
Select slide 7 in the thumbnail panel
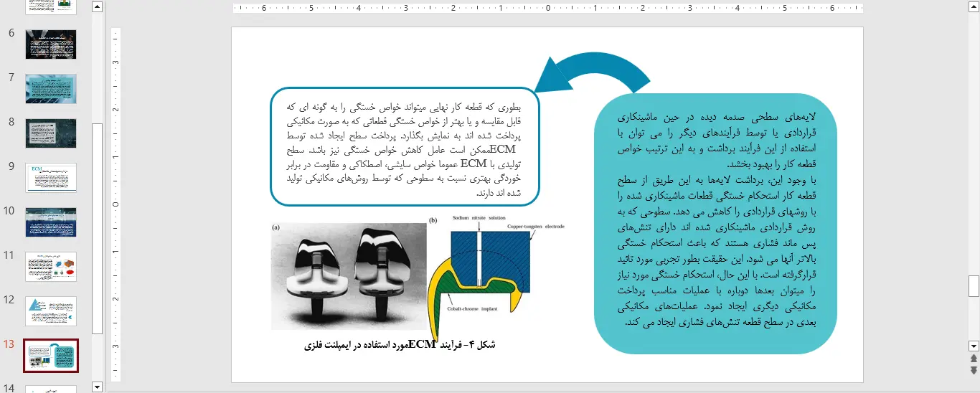pos(51,89)
